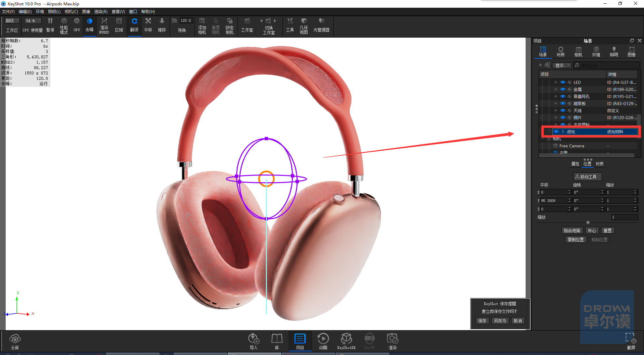Hide the 磁吸板 part visibility eye
Screen dimensions: 644x355
[x=562, y=103]
